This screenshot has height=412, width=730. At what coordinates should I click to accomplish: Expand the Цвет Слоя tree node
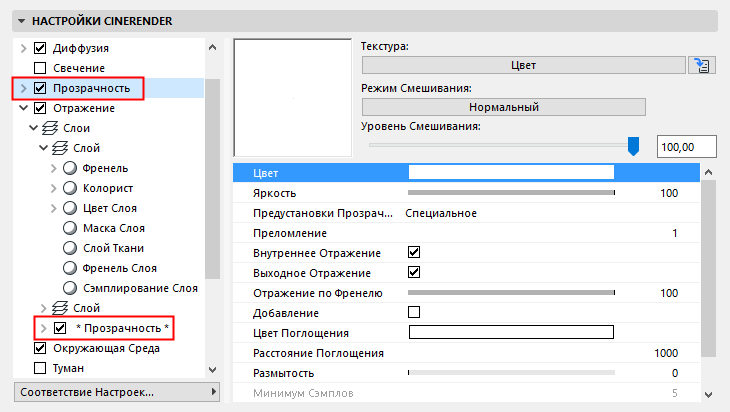tap(53, 208)
